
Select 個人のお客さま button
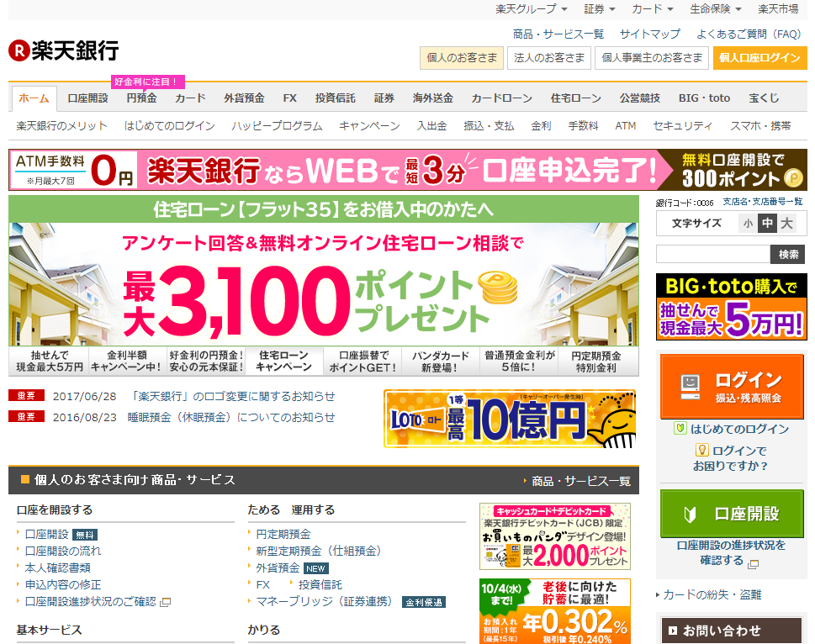[462, 58]
